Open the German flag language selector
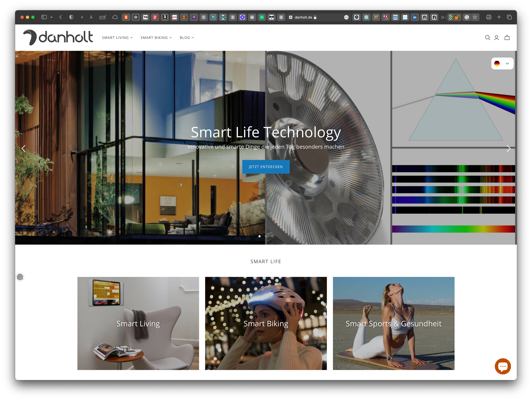 pos(502,64)
